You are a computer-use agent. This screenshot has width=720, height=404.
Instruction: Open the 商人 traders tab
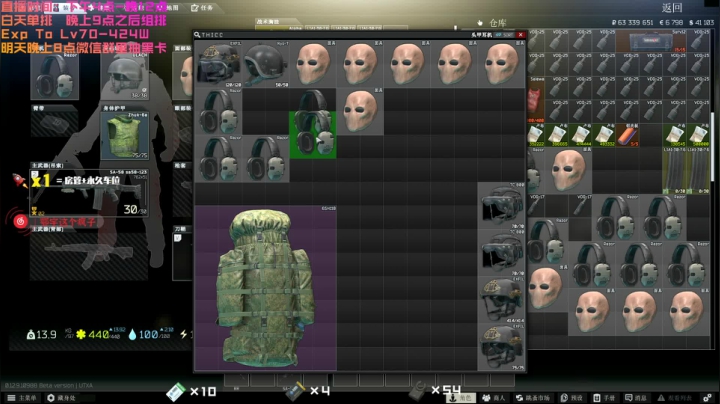point(494,398)
